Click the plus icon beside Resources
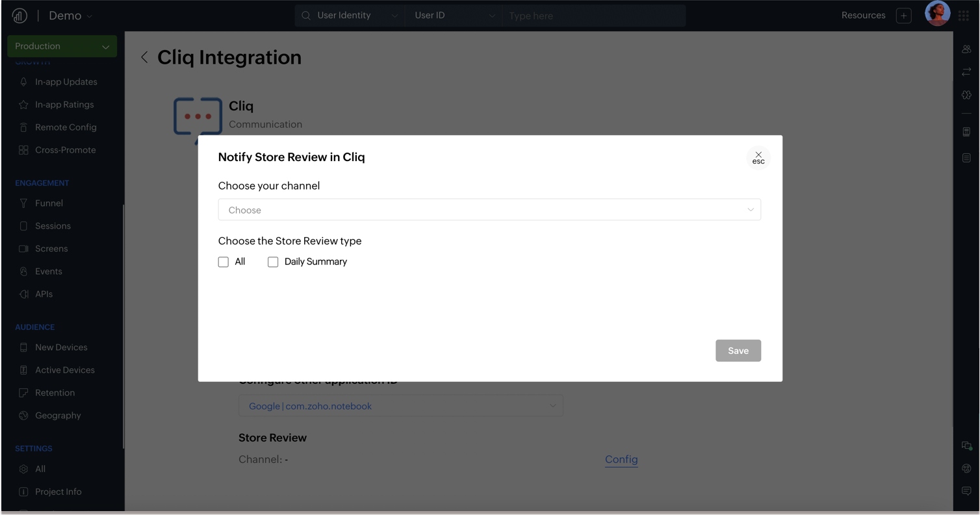 [x=904, y=16]
